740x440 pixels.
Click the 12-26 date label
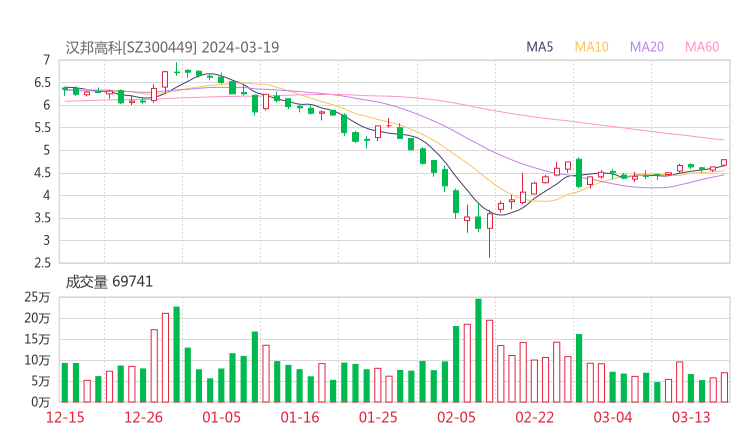143,417
